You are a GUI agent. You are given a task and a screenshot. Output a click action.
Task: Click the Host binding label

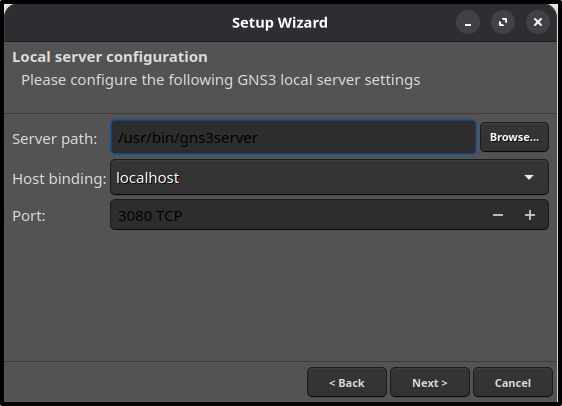click(x=59, y=179)
